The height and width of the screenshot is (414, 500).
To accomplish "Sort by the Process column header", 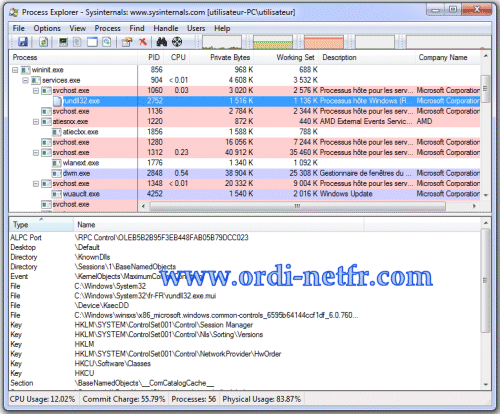I will [73, 57].
